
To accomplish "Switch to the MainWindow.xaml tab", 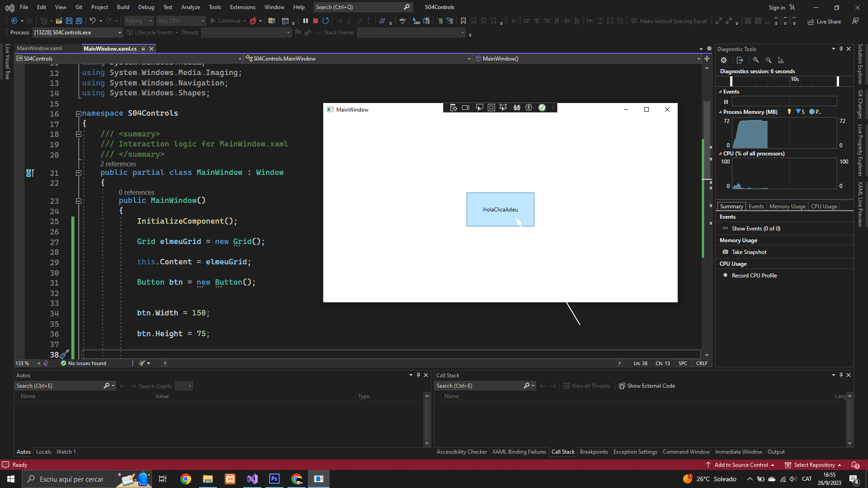I will pyautogui.click(x=39, y=48).
